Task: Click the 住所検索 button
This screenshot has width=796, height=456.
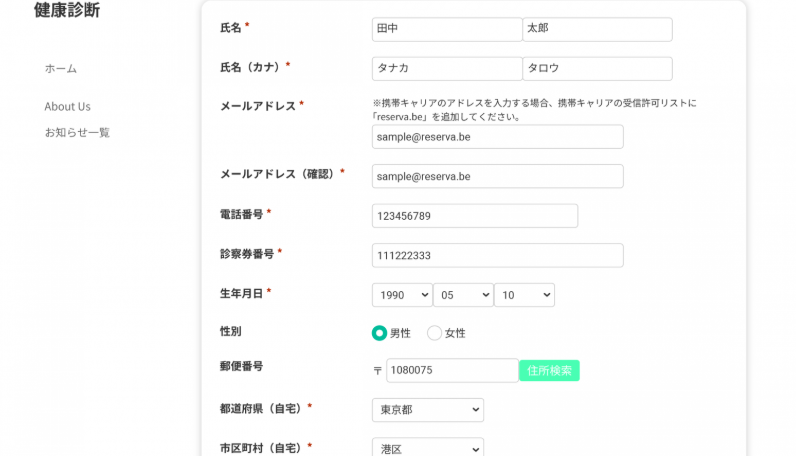Action: (x=549, y=371)
